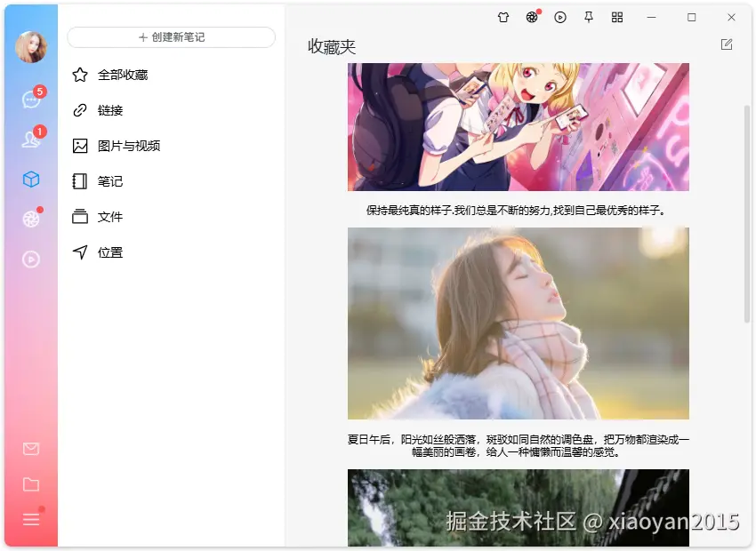Open the folder icon in sidebar
Image resolution: width=756 pixels, height=551 pixels.
point(31,484)
